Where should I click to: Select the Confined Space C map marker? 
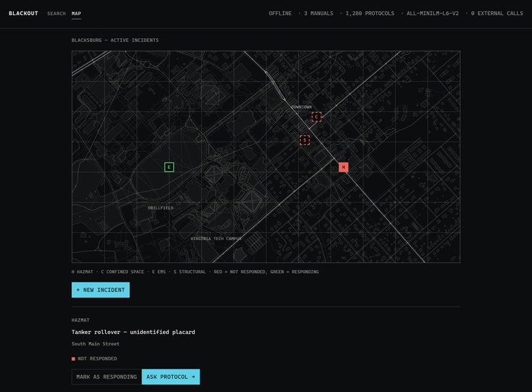(x=316, y=117)
